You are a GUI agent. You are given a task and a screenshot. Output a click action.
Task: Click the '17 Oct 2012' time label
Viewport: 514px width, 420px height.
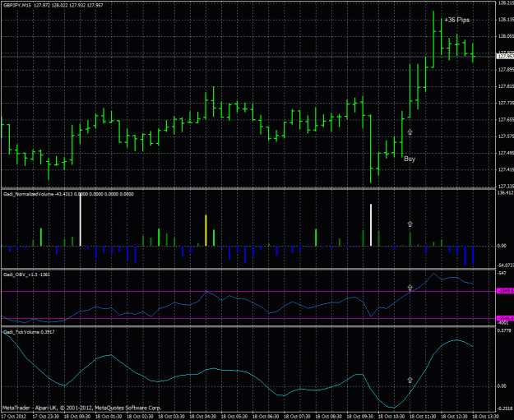tap(14, 417)
